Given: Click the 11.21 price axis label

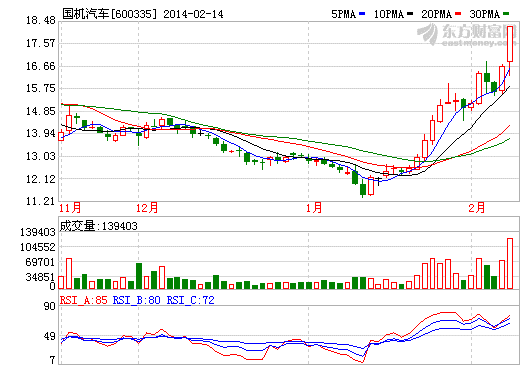Looking at the screenshot, I should pos(41,201).
